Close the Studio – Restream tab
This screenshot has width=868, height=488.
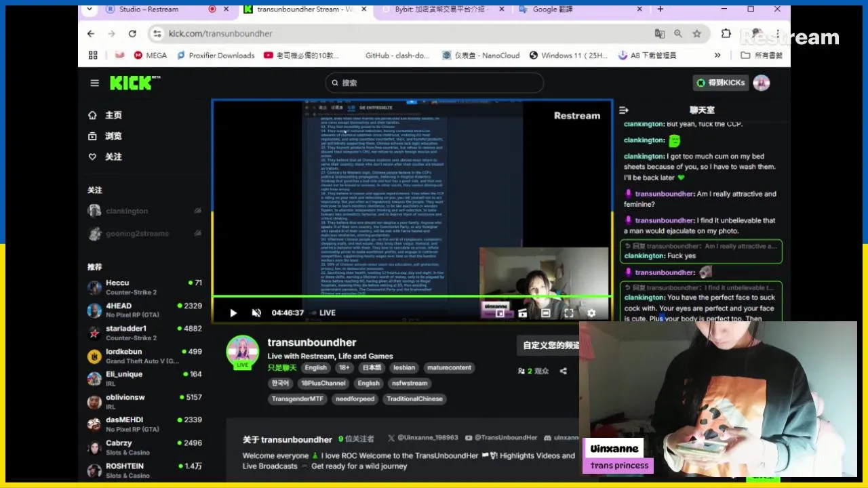[x=226, y=9]
